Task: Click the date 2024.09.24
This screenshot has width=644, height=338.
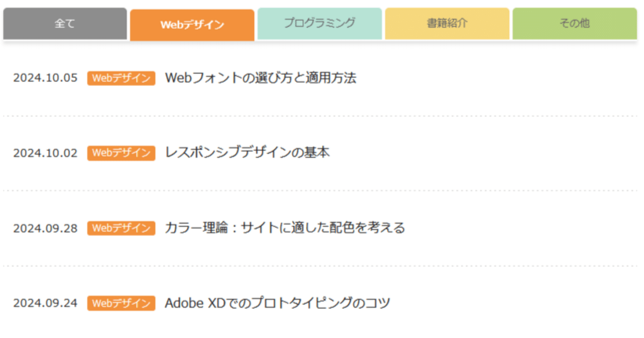Action: 45,303
